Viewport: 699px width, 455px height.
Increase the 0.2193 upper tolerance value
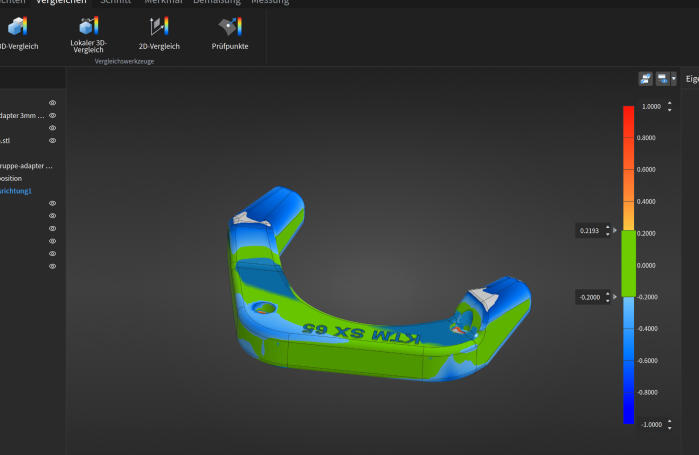(608, 227)
